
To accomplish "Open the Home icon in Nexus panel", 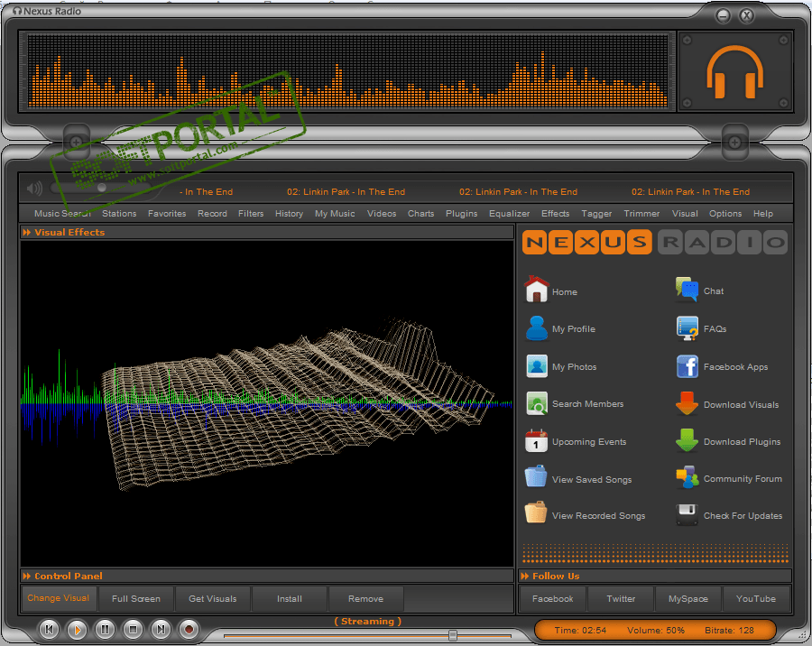I will [x=537, y=289].
